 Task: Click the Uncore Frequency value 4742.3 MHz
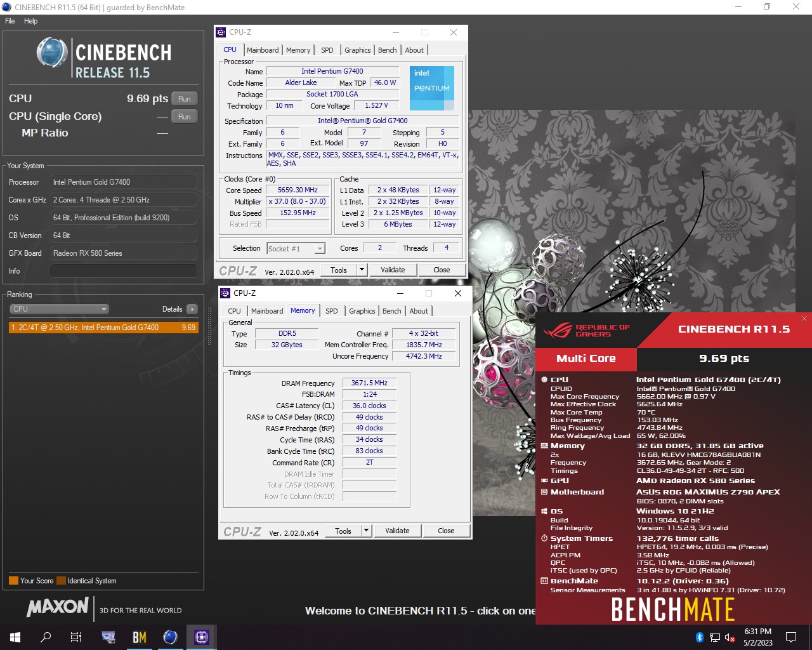tap(424, 356)
